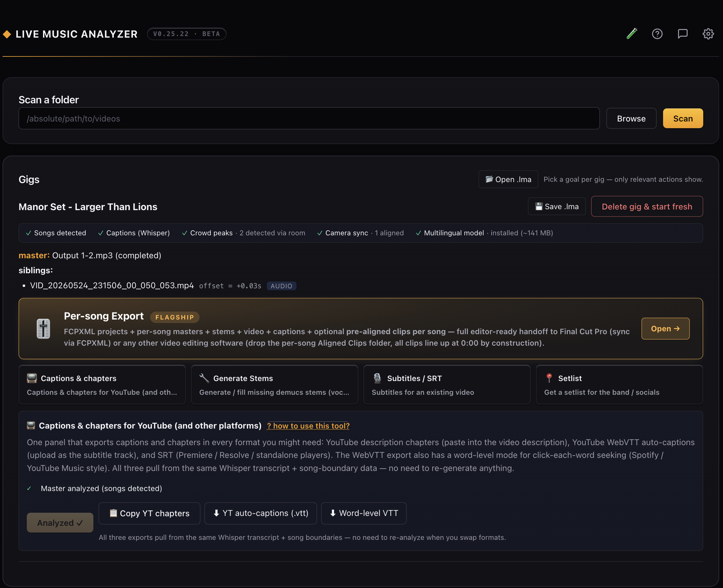Image resolution: width=723 pixels, height=588 pixels.
Task: Click the 'Gigs' section heading
Action: [29, 179]
